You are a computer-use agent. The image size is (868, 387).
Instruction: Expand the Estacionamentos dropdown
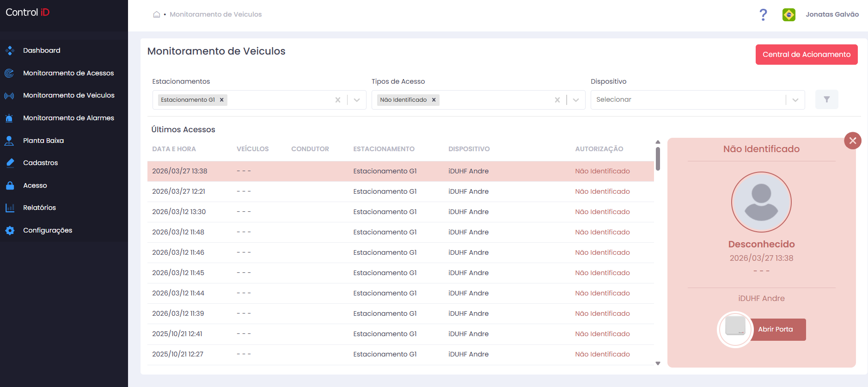tap(357, 100)
